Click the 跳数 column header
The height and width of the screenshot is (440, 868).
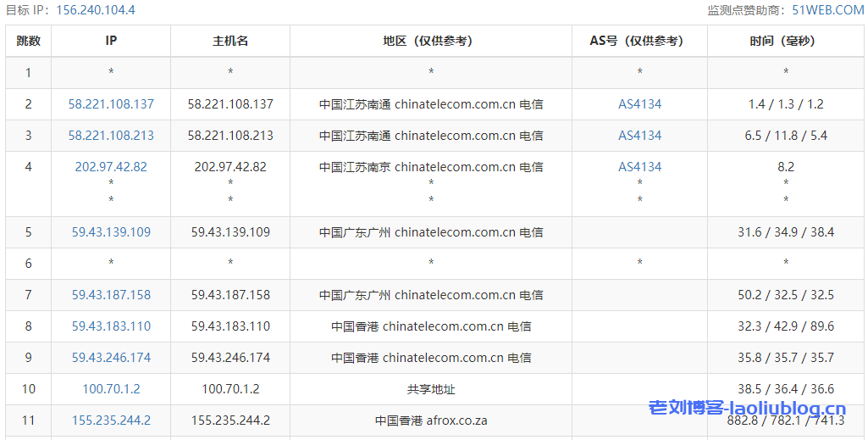tap(28, 41)
